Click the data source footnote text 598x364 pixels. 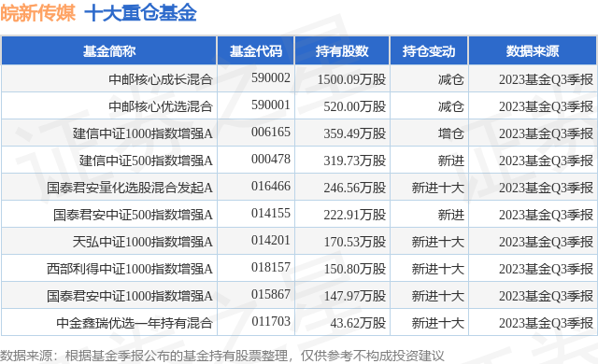222,356
